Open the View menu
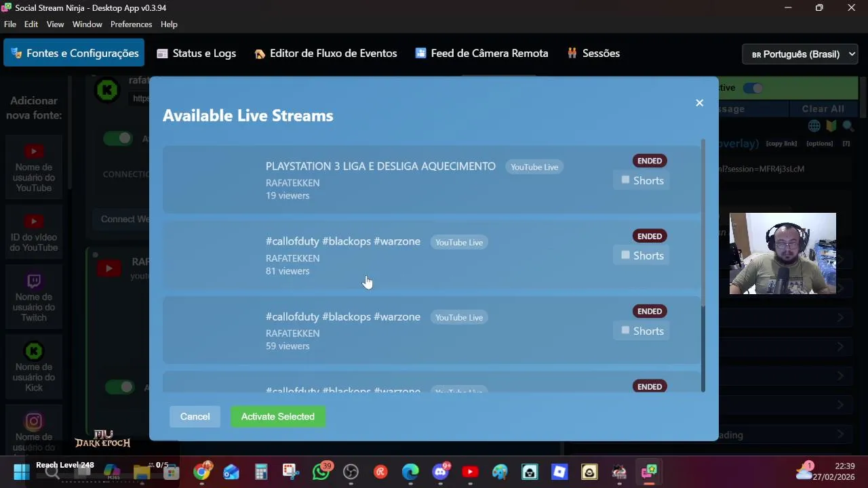Screen dimensions: 868x488 [55, 24]
